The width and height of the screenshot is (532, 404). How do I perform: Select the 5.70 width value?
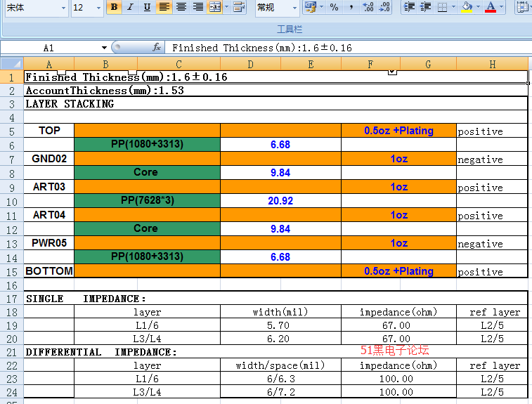coord(280,325)
